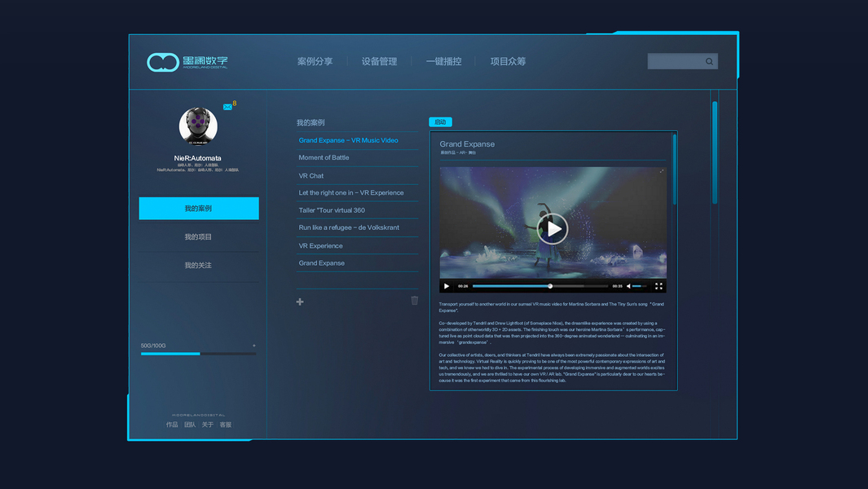The height and width of the screenshot is (489, 868).
Task: Click the large center play button
Action: coord(553,229)
